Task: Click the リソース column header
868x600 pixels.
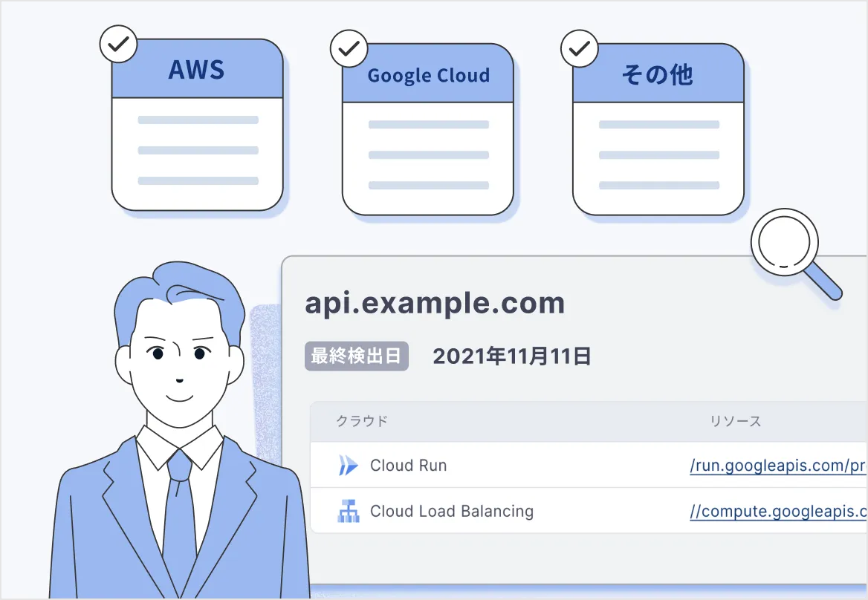Action: [736, 421]
